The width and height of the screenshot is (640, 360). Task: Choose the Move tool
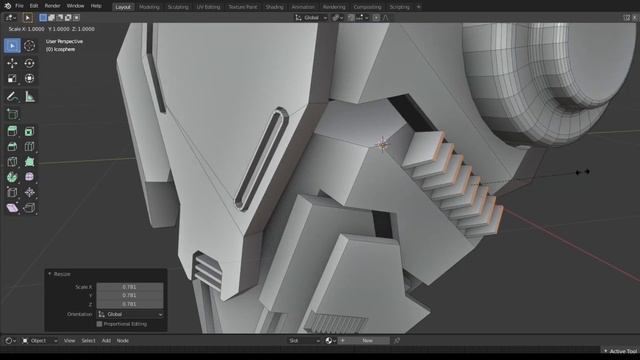coord(12,63)
